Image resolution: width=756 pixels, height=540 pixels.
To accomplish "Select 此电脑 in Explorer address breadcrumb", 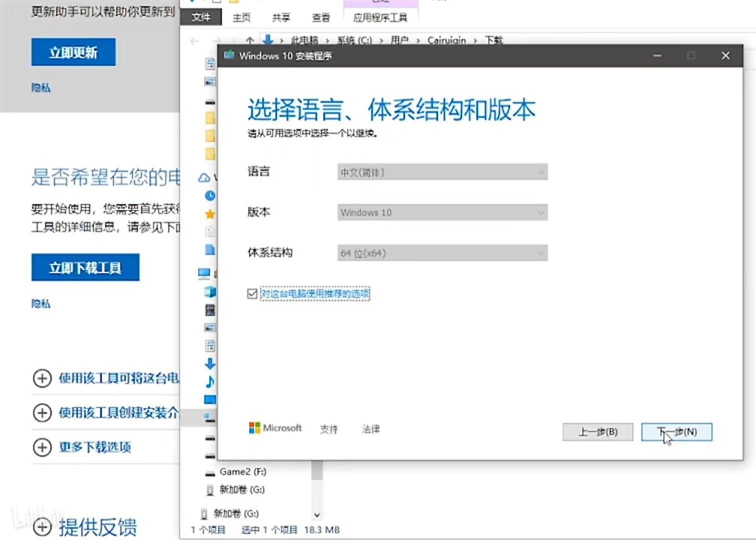I will (x=305, y=40).
